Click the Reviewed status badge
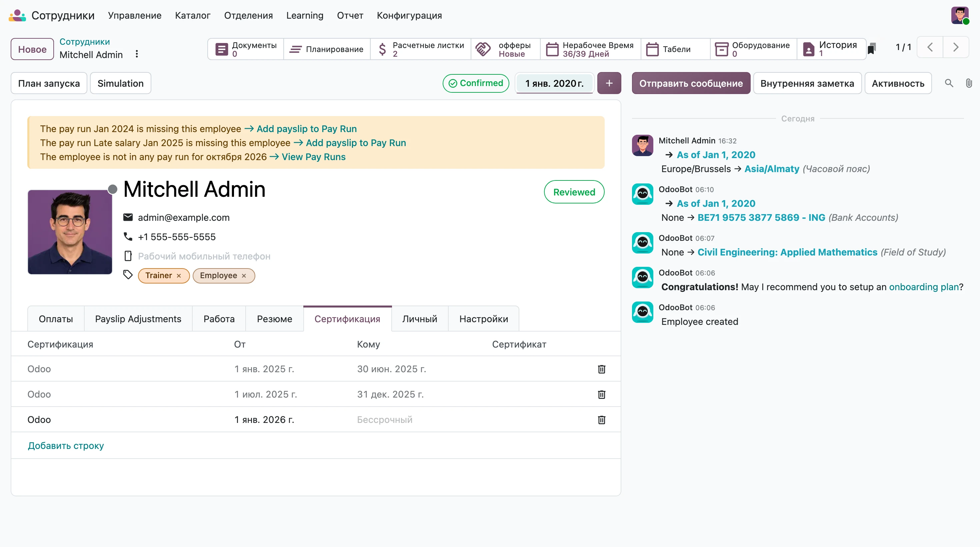Image resolution: width=980 pixels, height=547 pixels. pos(574,192)
